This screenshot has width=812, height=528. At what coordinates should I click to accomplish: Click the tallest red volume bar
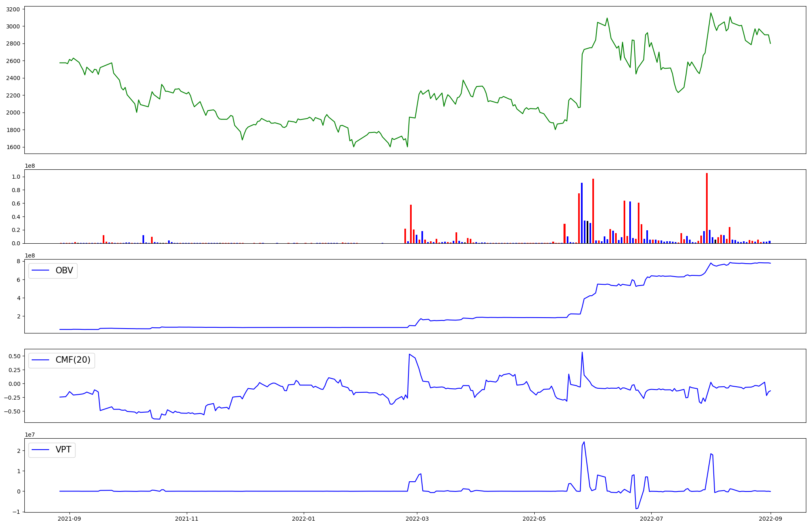click(x=707, y=208)
